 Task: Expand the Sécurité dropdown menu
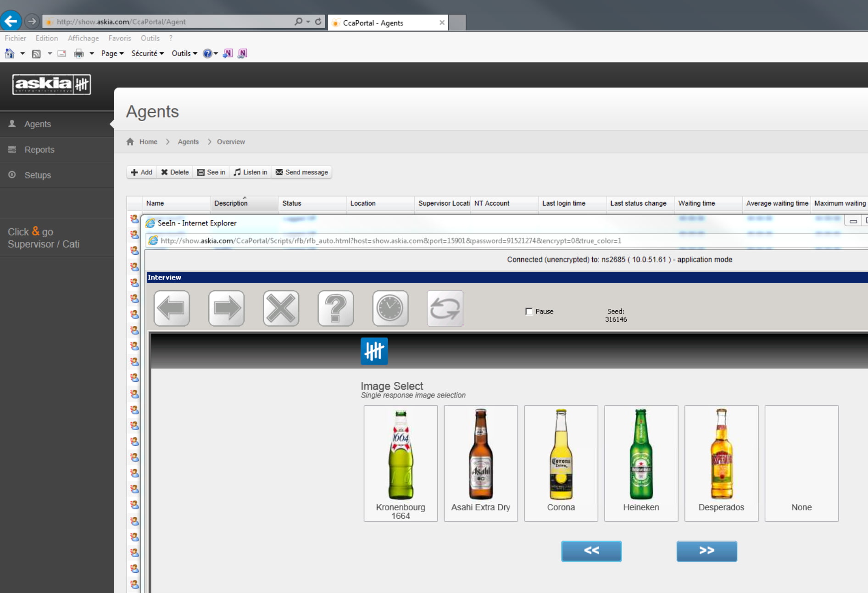click(x=147, y=54)
